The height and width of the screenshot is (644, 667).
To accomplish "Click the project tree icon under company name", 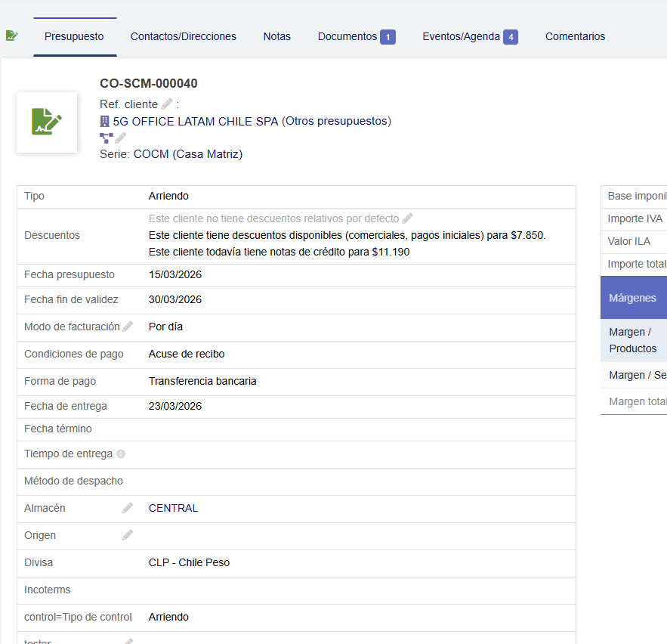I will pos(106,138).
